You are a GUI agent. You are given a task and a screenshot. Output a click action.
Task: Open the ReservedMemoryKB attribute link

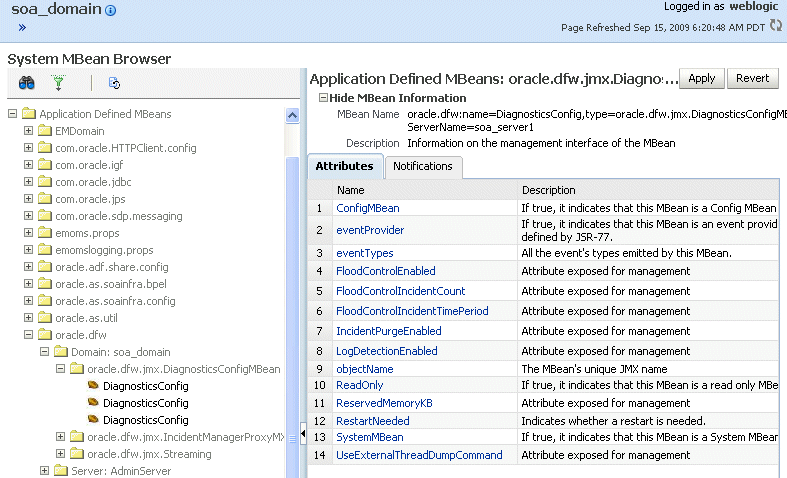[384, 403]
